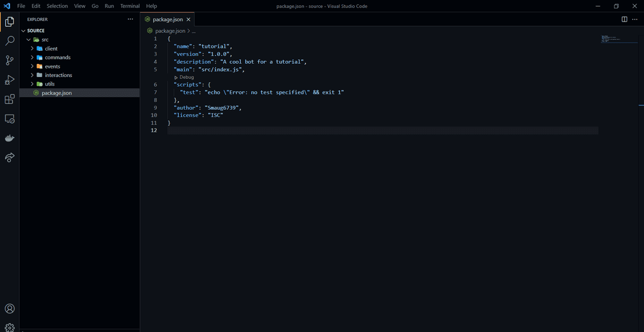Click the utils folder icon
Image resolution: width=644 pixels, height=332 pixels.
[39, 84]
